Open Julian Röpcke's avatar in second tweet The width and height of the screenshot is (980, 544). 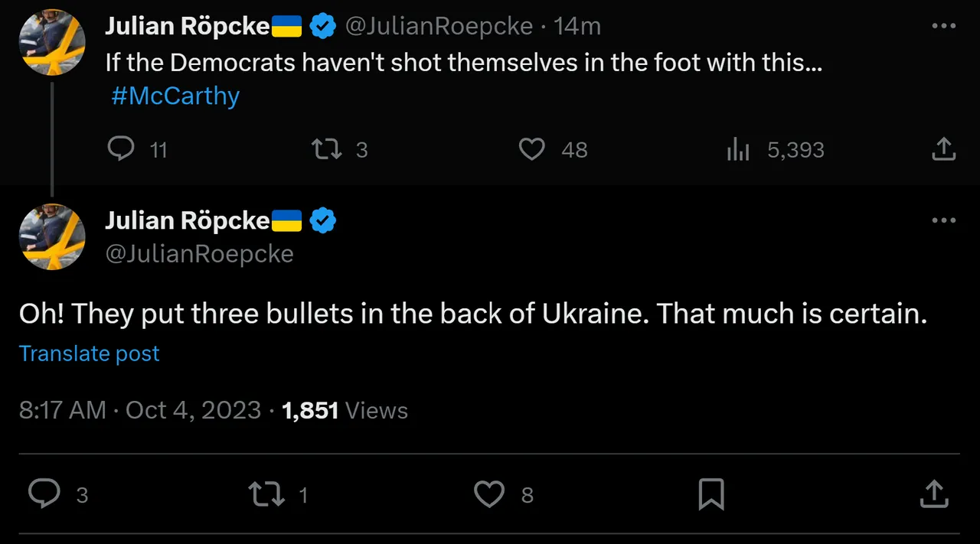click(x=52, y=236)
